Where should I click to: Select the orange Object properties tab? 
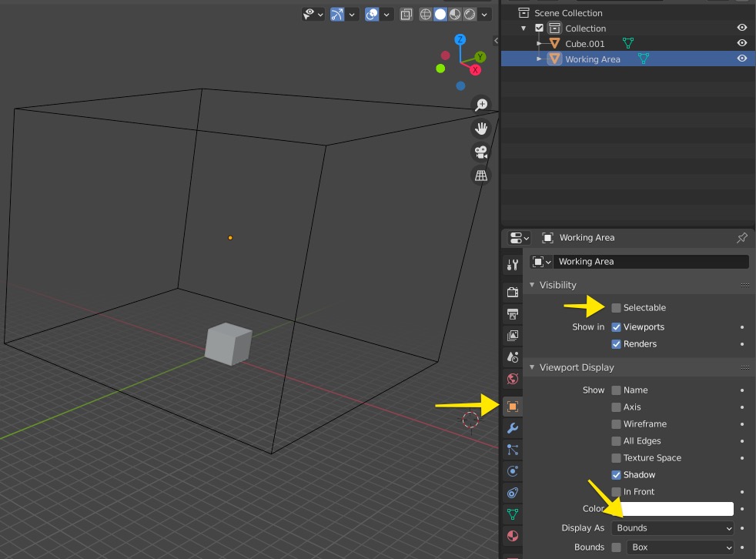[x=513, y=407]
